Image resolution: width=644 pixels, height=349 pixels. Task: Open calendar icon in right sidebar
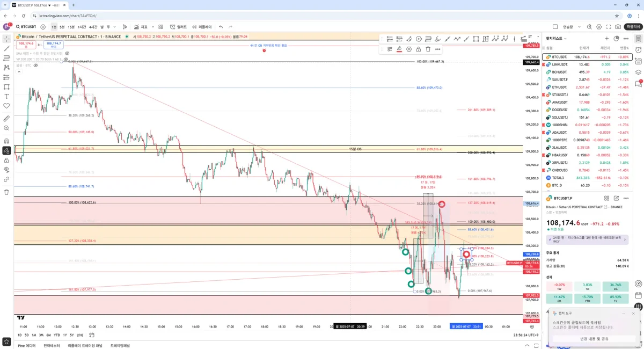tap(639, 295)
